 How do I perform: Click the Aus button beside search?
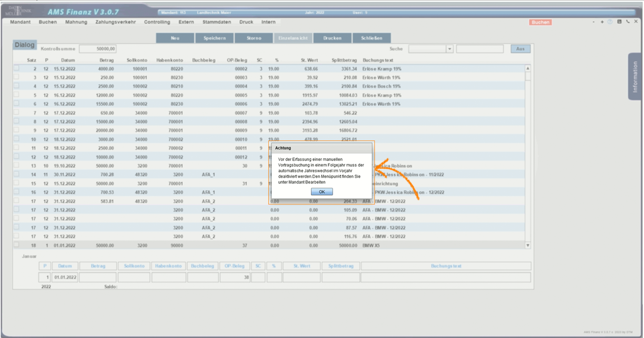520,49
